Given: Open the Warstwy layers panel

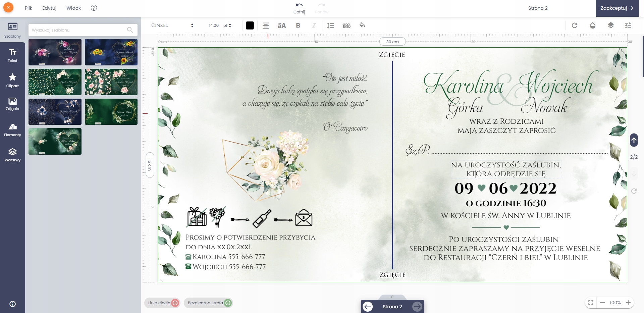Looking at the screenshot, I should tap(12, 155).
